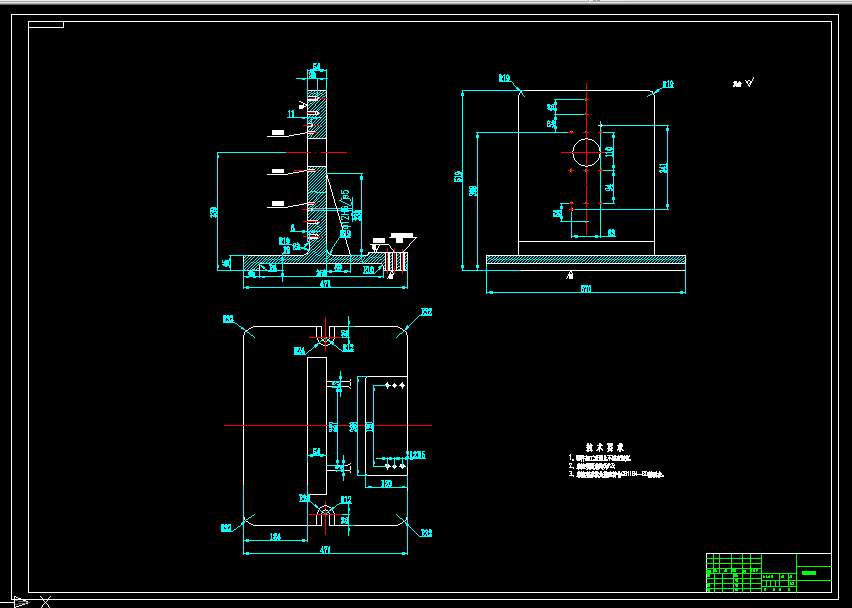
Task: Pick the datum "A" marker under the front view base
Action: coord(569,276)
